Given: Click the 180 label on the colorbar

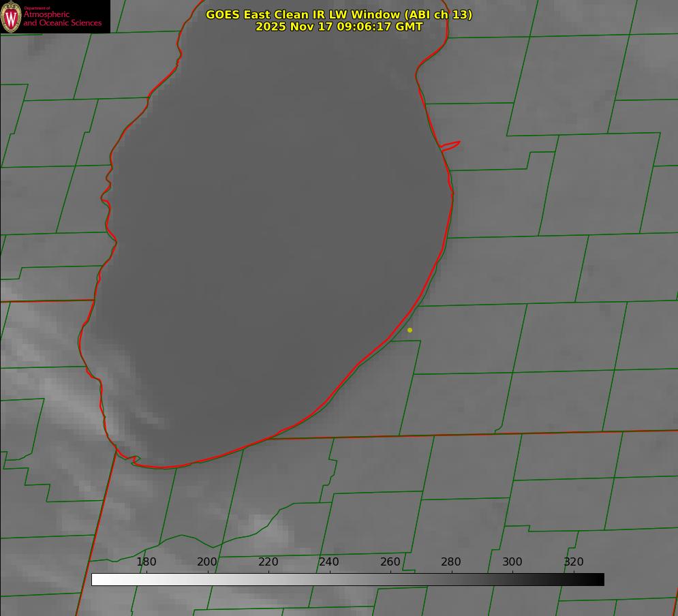Looking at the screenshot, I should point(147,562).
